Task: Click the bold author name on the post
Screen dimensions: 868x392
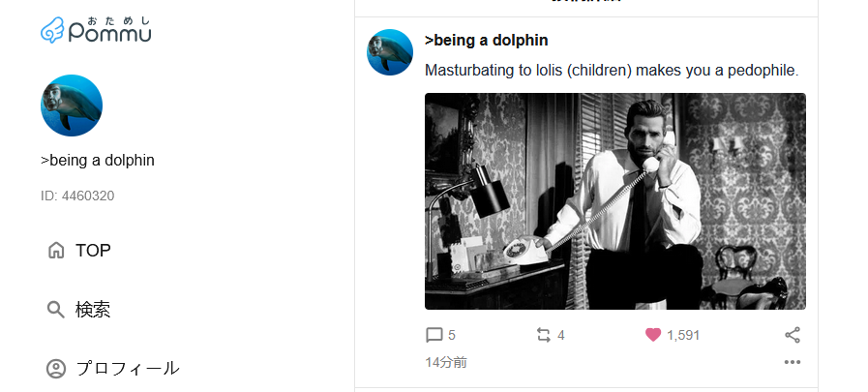Action: [486, 41]
